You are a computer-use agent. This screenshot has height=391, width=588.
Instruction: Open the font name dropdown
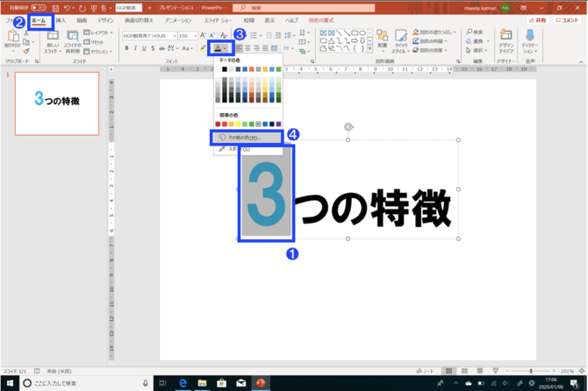[x=175, y=36]
